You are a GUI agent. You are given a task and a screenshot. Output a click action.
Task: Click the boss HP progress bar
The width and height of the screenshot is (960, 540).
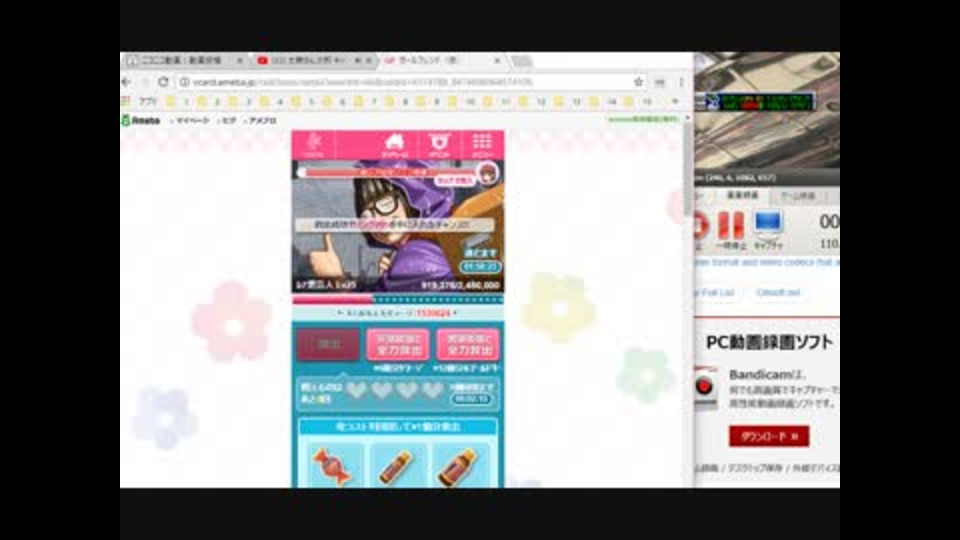[x=398, y=300]
